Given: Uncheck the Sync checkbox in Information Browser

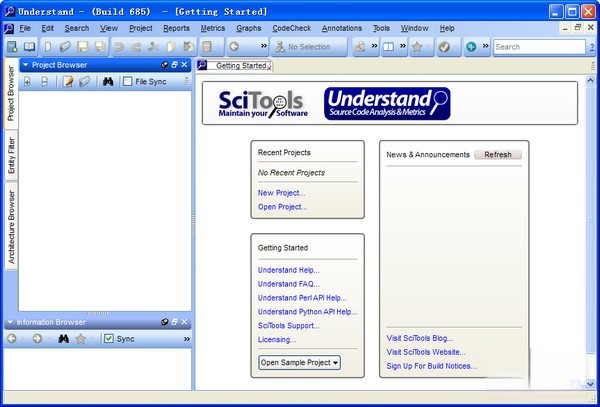Looking at the screenshot, I should (109, 339).
